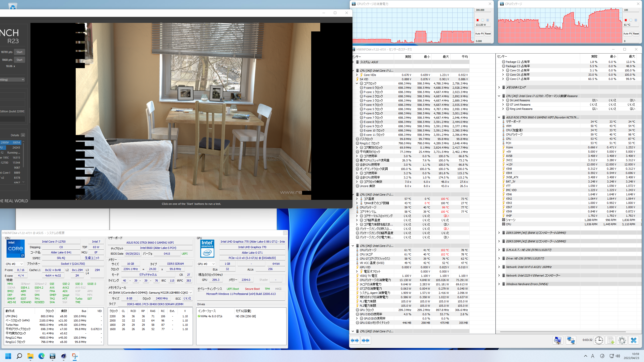
Task: Click the blue X close sensors icon
Action: 634,340
